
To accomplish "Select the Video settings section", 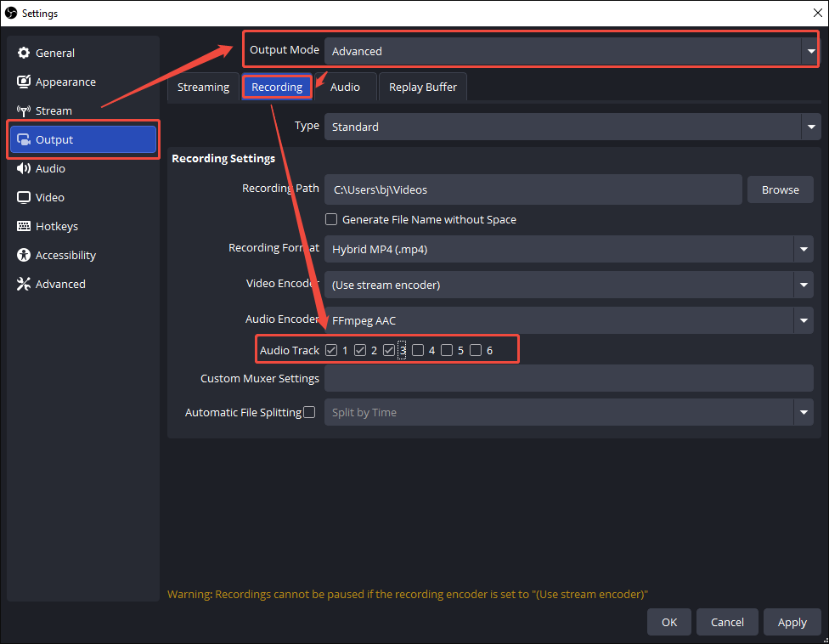I will pos(49,197).
